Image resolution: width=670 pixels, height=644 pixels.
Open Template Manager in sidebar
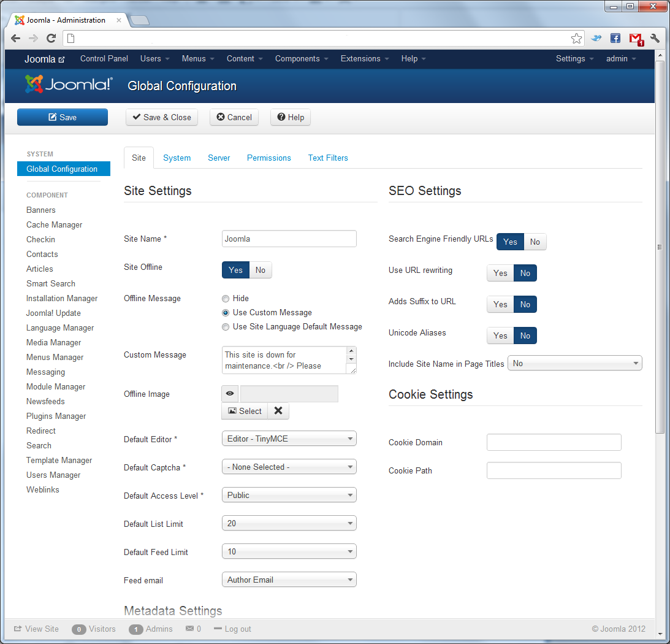[x=59, y=460]
